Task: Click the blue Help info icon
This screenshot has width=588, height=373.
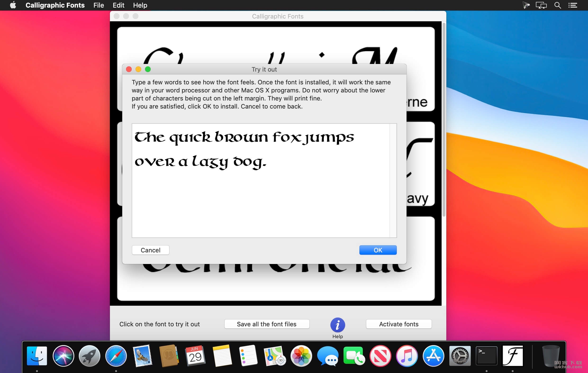Action: (x=337, y=325)
